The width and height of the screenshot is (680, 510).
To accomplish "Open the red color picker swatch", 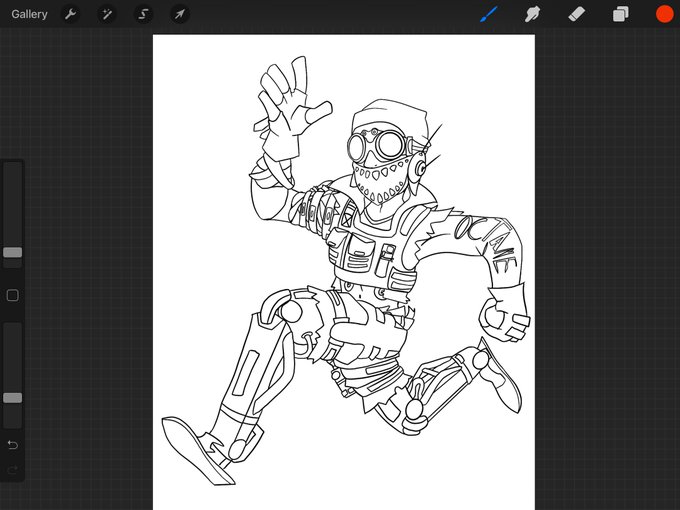I will [x=664, y=14].
